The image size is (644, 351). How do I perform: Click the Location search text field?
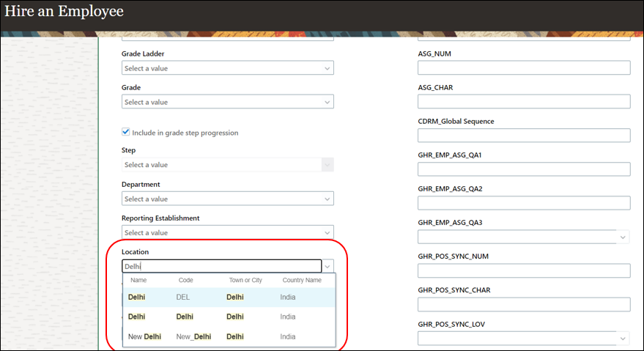coord(220,267)
